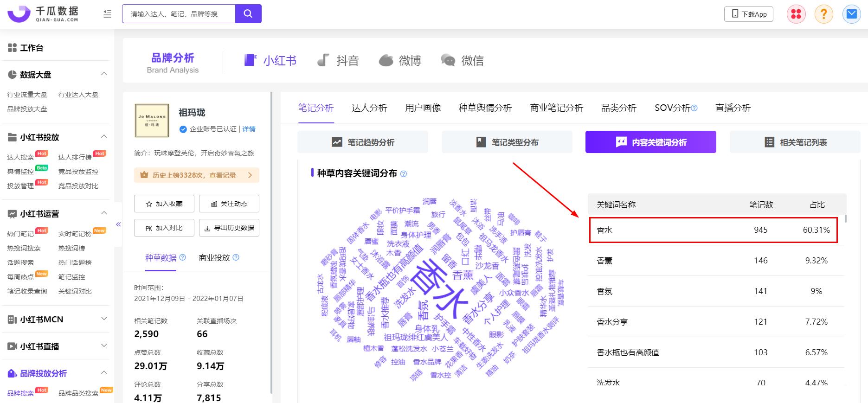Click 关注动态 button

[229, 204]
